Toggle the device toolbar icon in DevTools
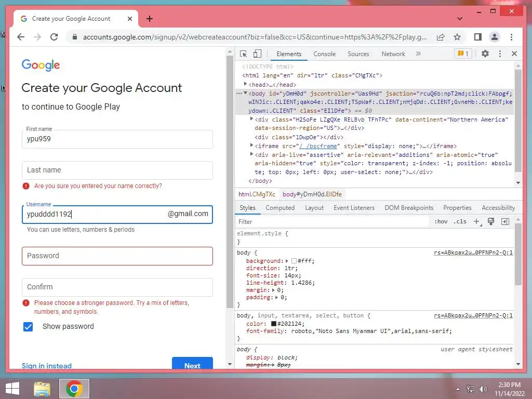 tap(258, 54)
